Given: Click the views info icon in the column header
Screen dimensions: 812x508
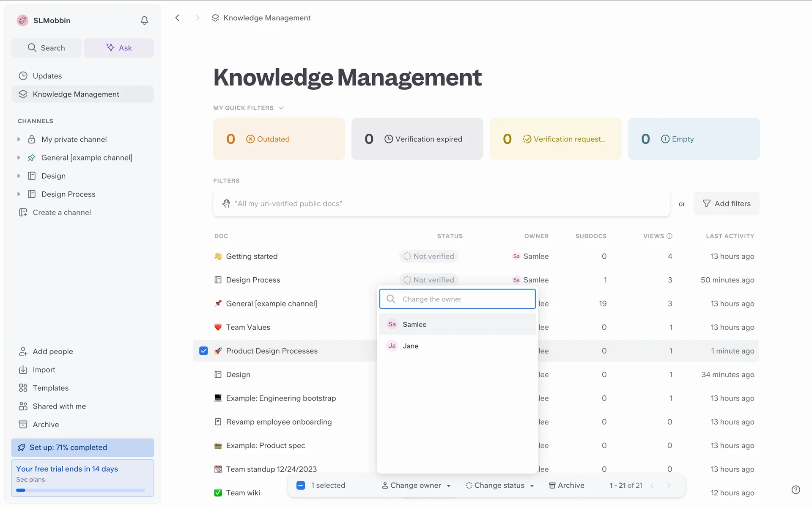Looking at the screenshot, I should [669, 236].
